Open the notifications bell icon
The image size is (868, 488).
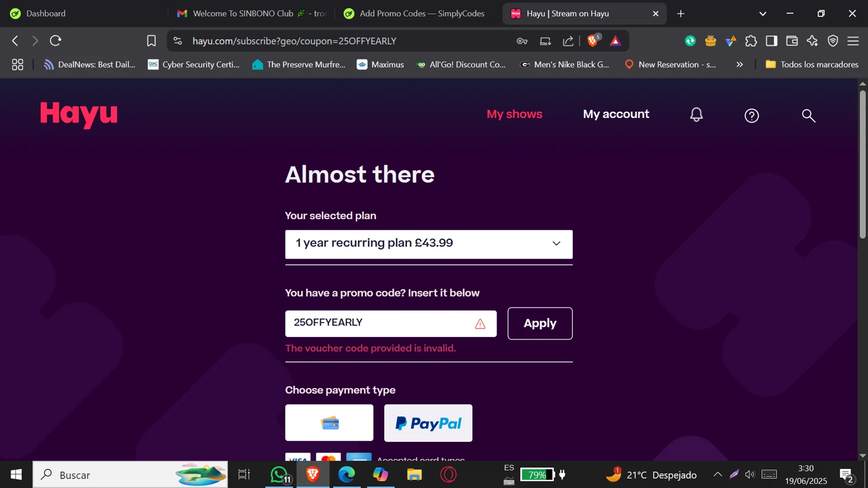click(x=696, y=115)
